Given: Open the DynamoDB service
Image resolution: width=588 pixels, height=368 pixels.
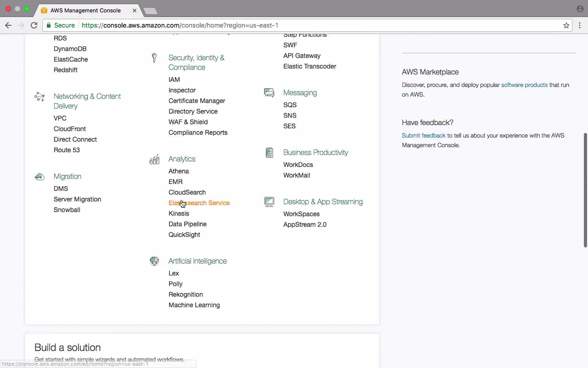Looking at the screenshot, I should [70, 49].
